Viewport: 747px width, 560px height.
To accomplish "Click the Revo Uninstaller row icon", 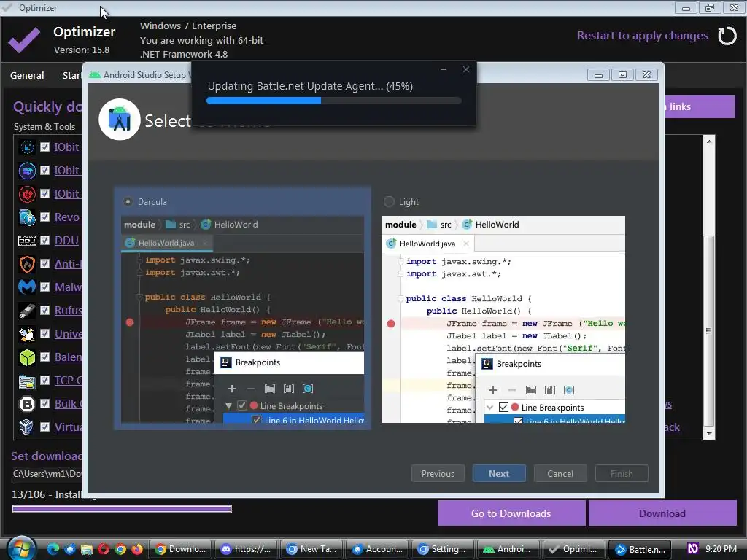I will pyautogui.click(x=27, y=217).
